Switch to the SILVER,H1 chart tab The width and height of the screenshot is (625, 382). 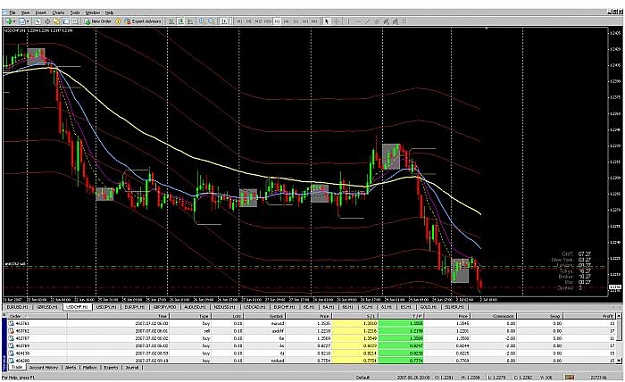454,307
